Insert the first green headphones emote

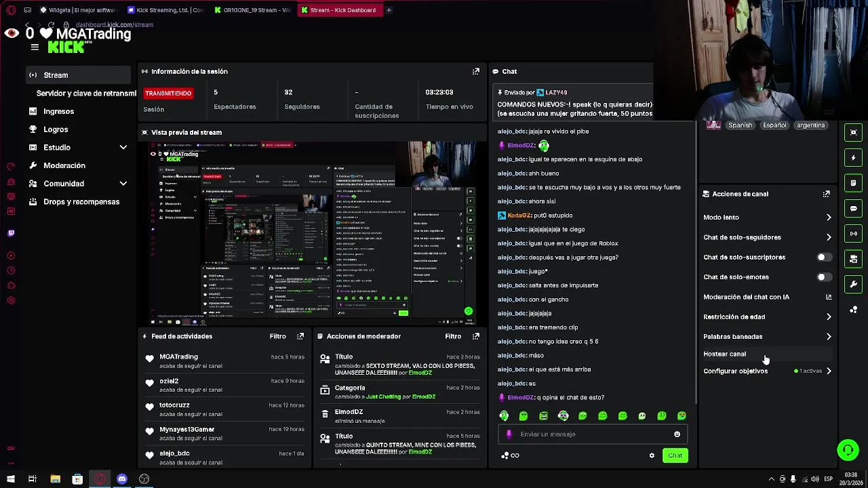(x=504, y=415)
